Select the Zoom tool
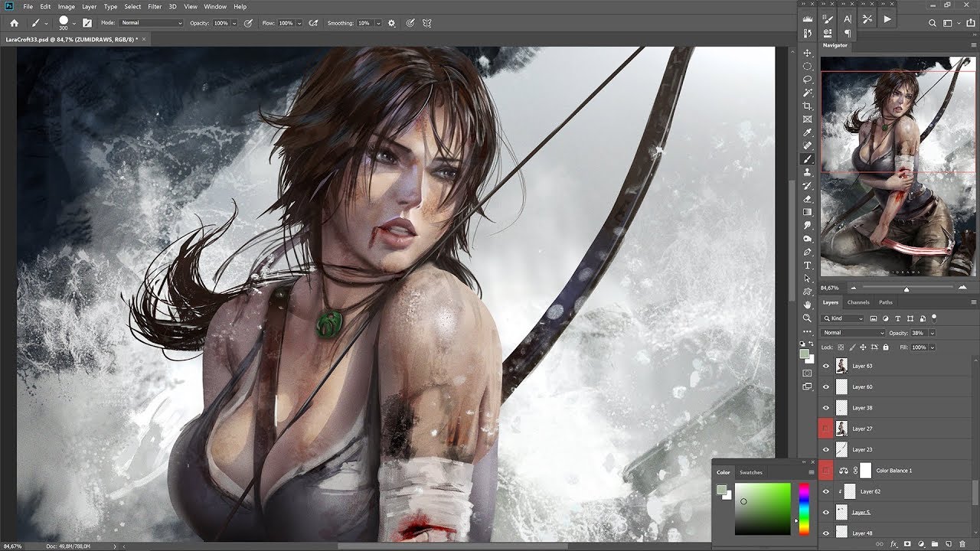Image resolution: width=980 pixels, height=551 pixels. (807, 318)
